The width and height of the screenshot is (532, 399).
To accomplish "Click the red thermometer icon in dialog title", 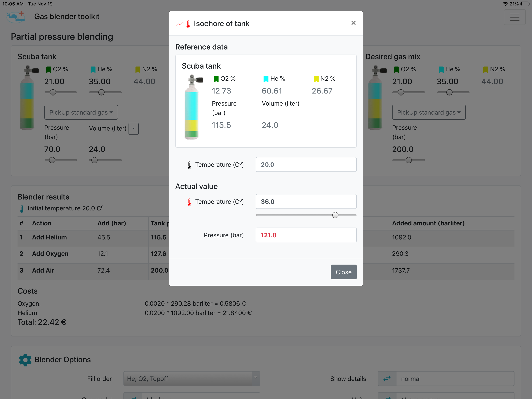I will pyautogui.click(x=188, y=24).
